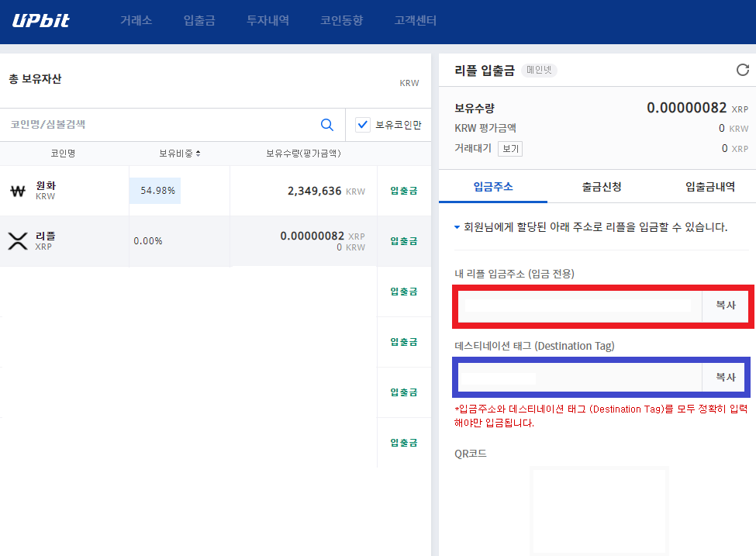Screen dimensions: 756x556
Task: Click the KRW won symbol icon
Action: pos(18,191)
